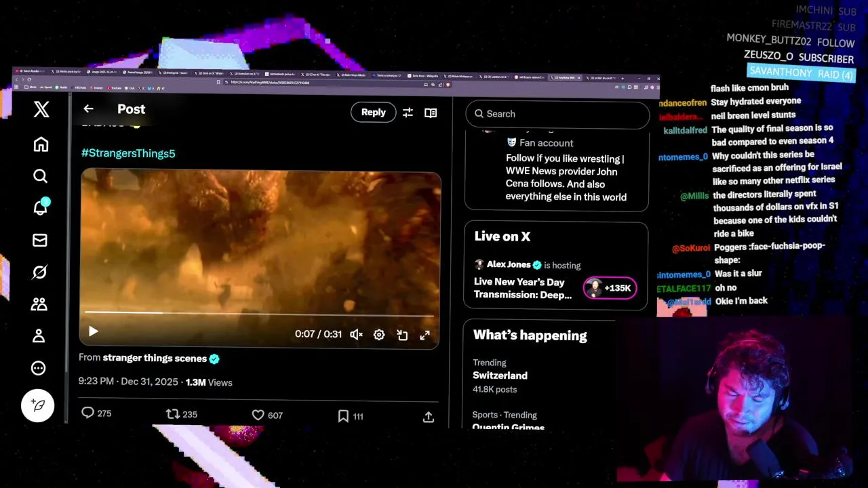Click @Mills username in stream chat
The image size is (868, 488).
click(694, 197)
